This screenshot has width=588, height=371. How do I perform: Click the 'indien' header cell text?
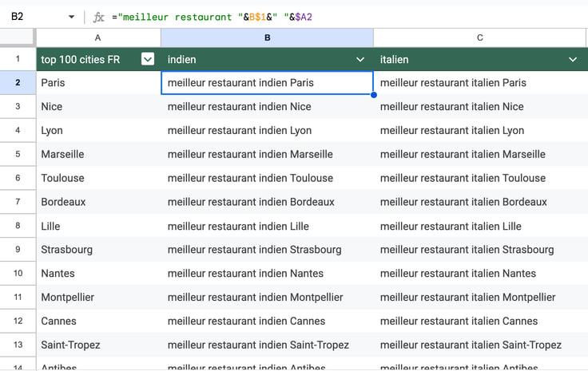point(182,60)
